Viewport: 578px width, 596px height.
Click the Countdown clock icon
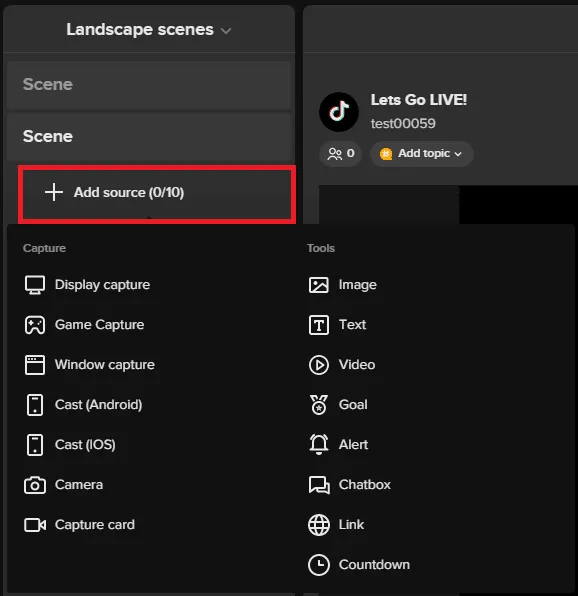click(318, 565)
